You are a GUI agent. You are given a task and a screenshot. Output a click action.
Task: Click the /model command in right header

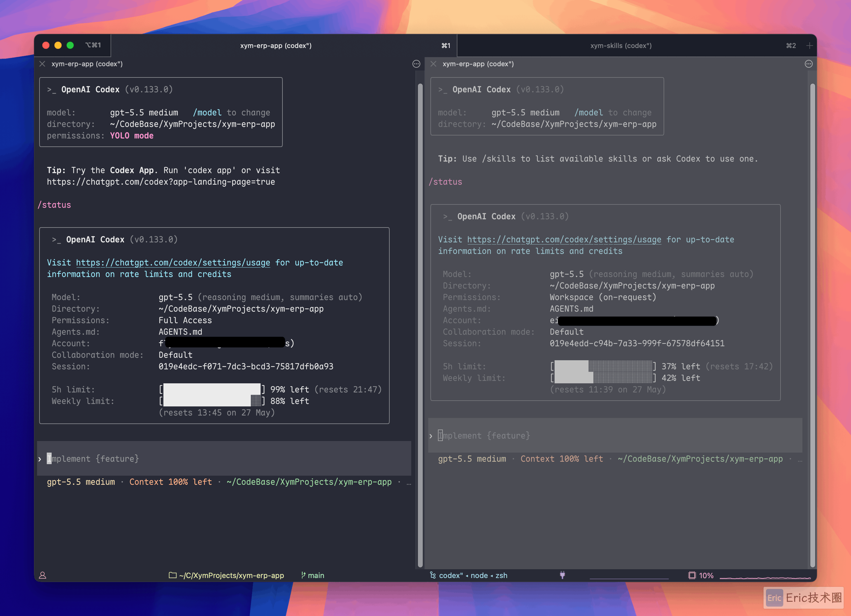pyautogui.click(x=589, y=113)
